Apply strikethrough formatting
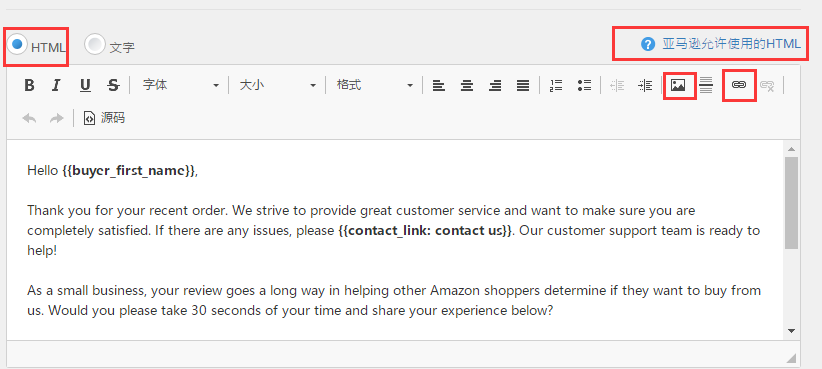Image resolution: width=822 pixels, height=369 pixels. point(113,85)
